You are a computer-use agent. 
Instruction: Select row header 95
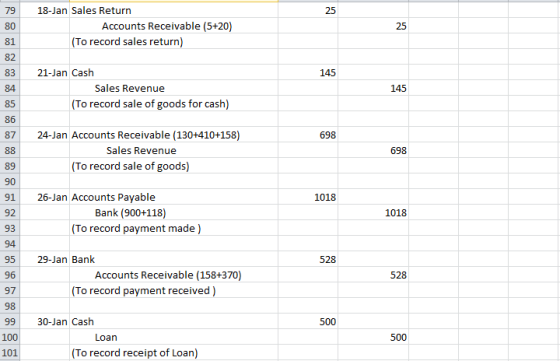click(x=10, y=259)
